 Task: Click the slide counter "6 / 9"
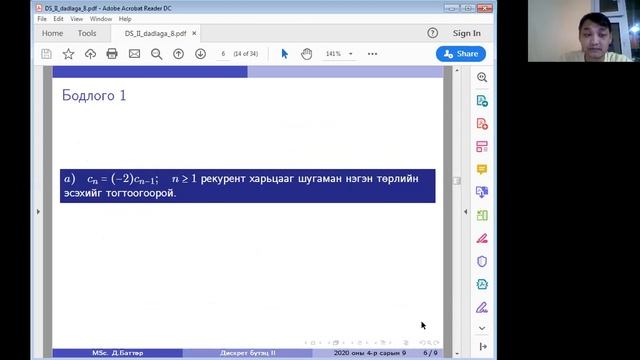pyautogui.click(x=430, y=353)
